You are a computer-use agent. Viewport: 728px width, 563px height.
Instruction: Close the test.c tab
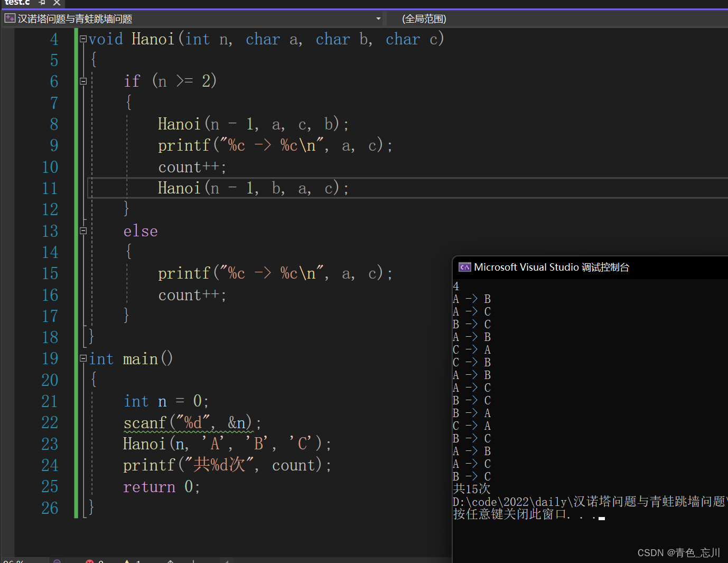(x=57, y=3)
